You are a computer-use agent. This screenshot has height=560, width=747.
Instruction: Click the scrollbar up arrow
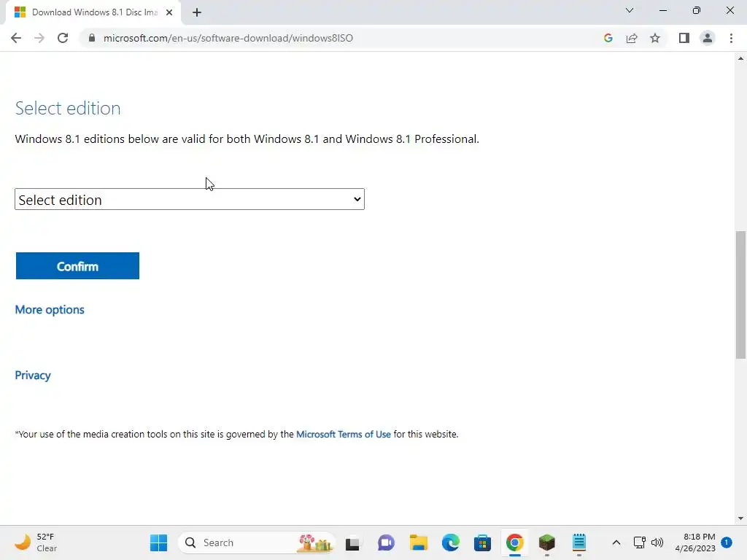(740, 58)
